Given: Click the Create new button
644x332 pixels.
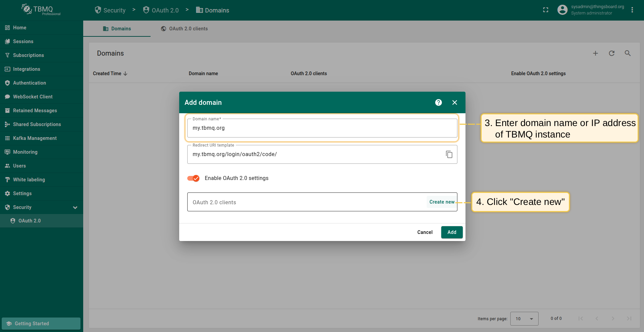Looking at the screenshot, I should [442, 202].
